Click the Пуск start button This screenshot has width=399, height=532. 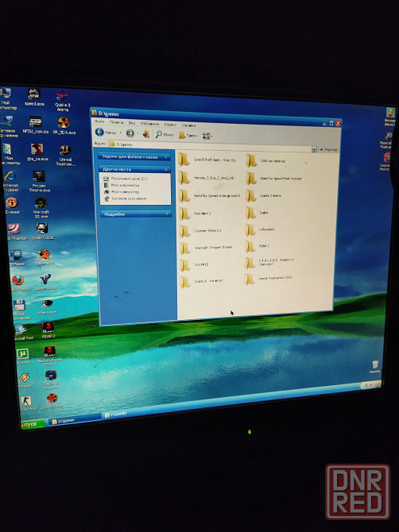pos(33,425)
